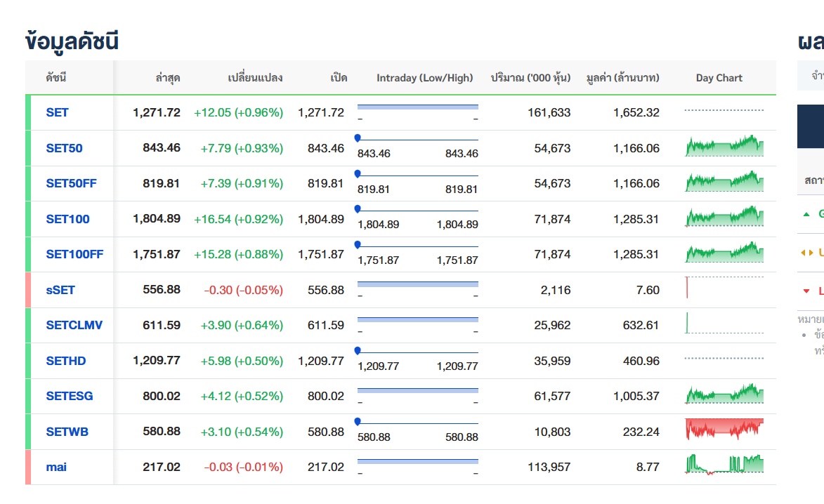The width and height of the screenshot is (824, 504).
Task: Open the SET50 index link
Action: tap(64, 148)
